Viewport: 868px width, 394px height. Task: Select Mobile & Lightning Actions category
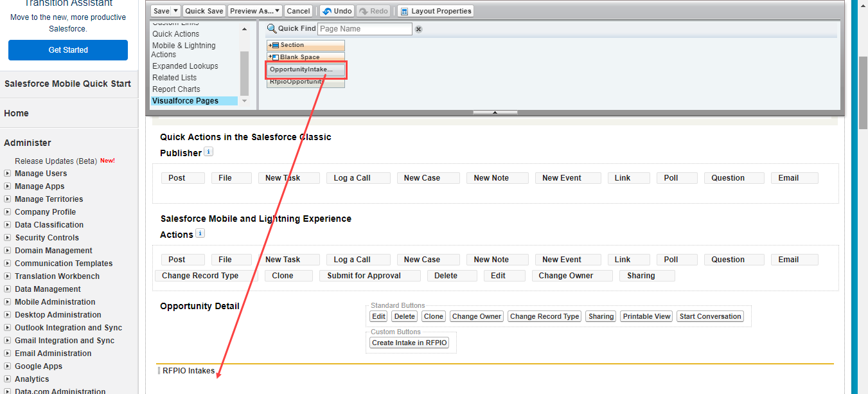tap(184, 50)
